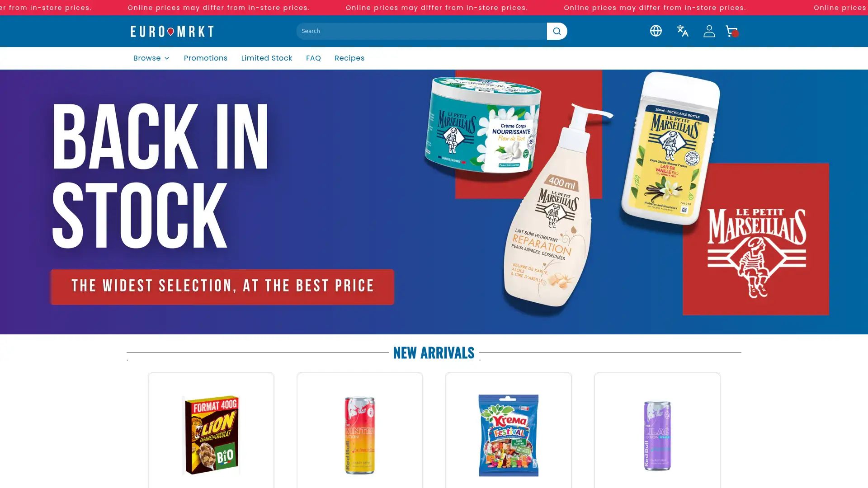Click the magnifier search button
This screenshot has height=488, width=868.
click(557, 31)
